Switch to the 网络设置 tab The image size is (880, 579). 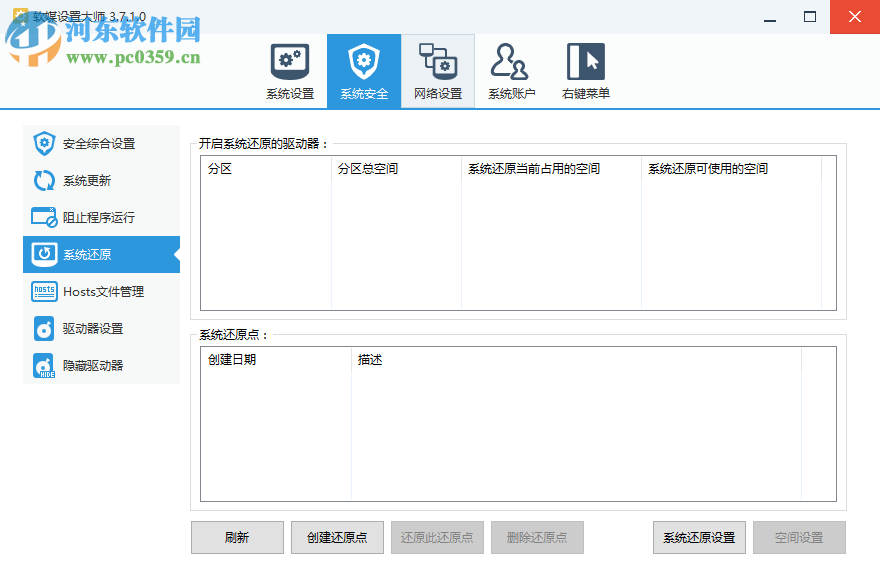[x=437, y=70]
